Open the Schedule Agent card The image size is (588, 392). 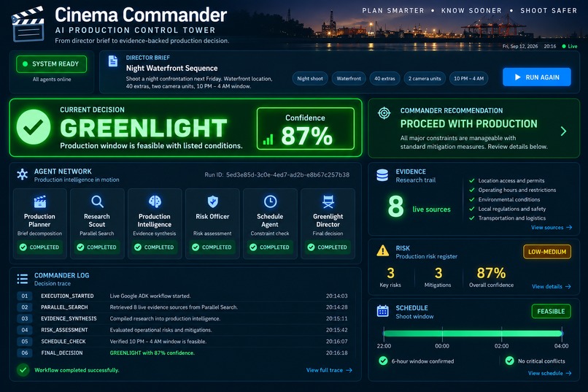coord(270,223)
